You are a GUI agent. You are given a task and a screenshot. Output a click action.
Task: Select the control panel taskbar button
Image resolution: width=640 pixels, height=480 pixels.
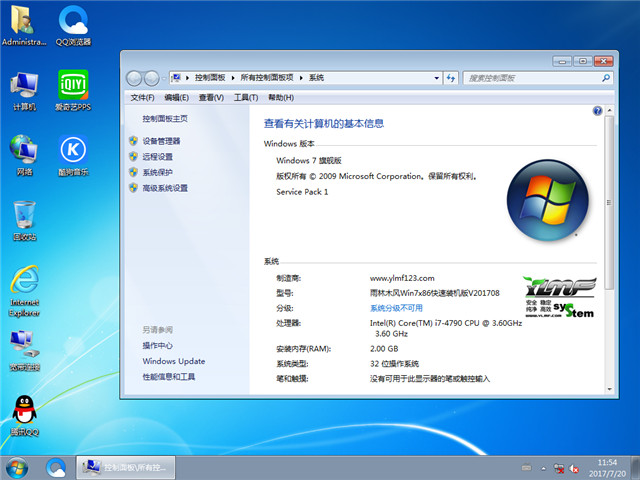pos(126,468)
